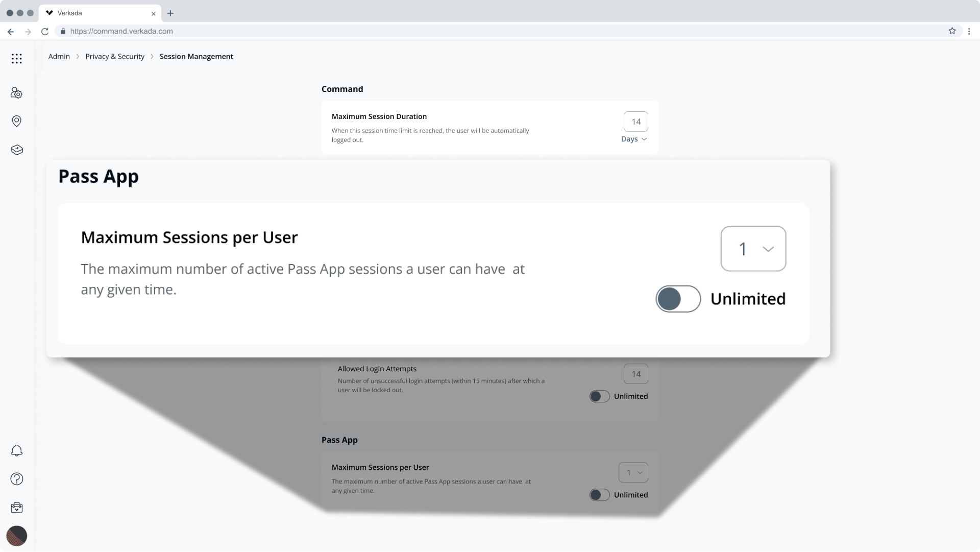Click the layers/stack icon in sidebar
The image size is (980, 552).
(x=16, y=149)
